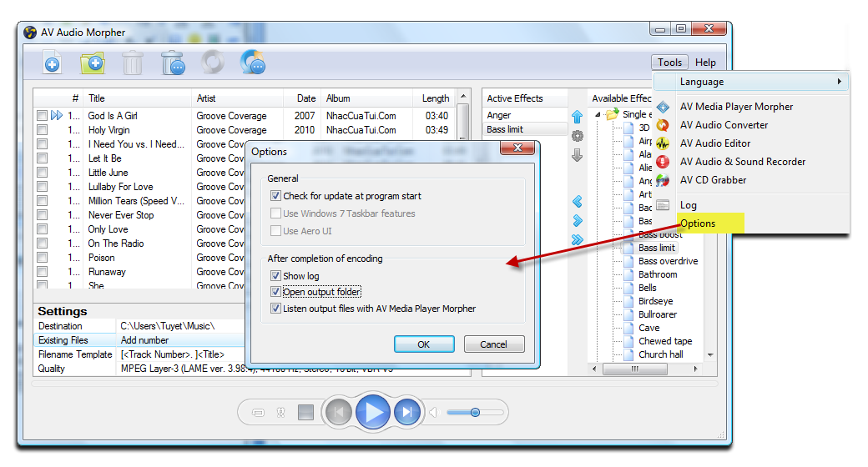This screenshot has height=467, width=868.
Task: Expand the Language submenu
Action: click(751, 82)
